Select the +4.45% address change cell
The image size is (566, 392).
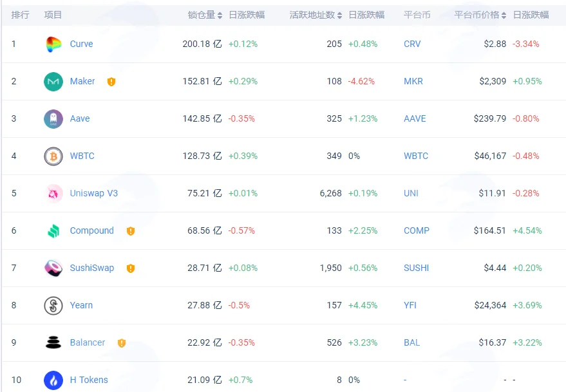click(363, 305)
